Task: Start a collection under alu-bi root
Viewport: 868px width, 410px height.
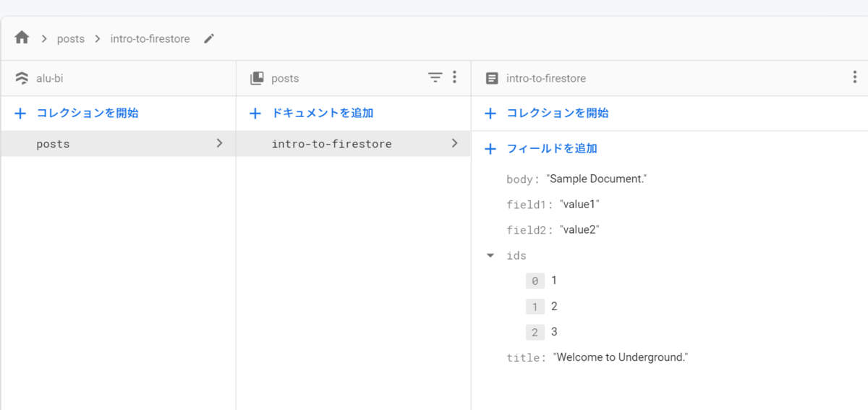Action: [87, 114]
